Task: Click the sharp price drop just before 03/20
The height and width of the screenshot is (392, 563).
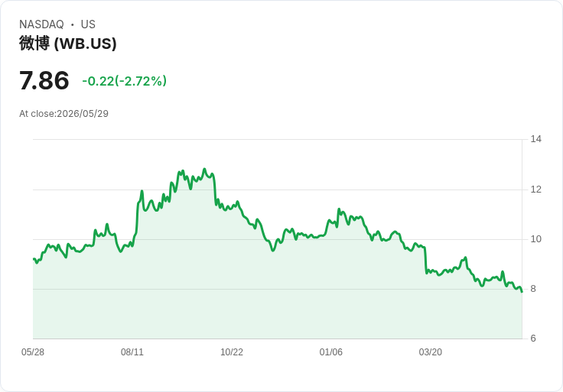Action: [x=426, y=260]
